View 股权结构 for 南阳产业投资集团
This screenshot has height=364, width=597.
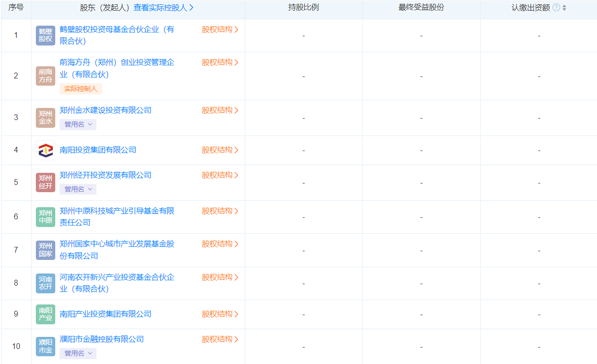pos(220,314)
